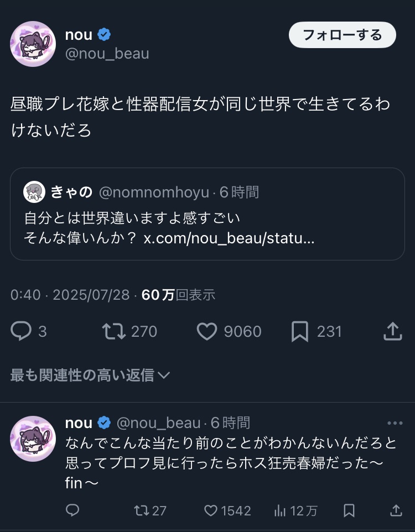
Task: Like the main post with heart icon
Action: pyautogui.click(x=207, y=331)
